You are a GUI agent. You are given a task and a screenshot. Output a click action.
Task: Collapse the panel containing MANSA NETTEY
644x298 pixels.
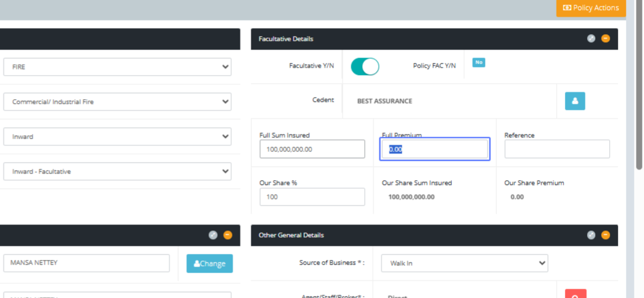pyautogui.click(x=228, y=235)
